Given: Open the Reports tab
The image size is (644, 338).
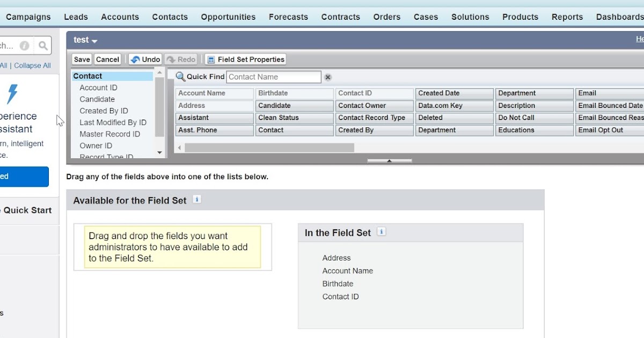Looking at the screenshot, I should [567, 17].
